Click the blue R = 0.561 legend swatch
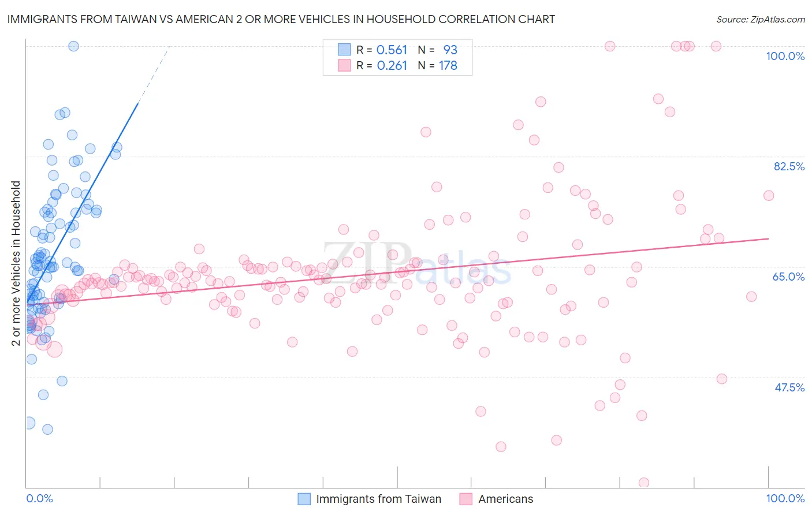The height and width of the screenshot is (515, 812). click(x=344, y=50)
